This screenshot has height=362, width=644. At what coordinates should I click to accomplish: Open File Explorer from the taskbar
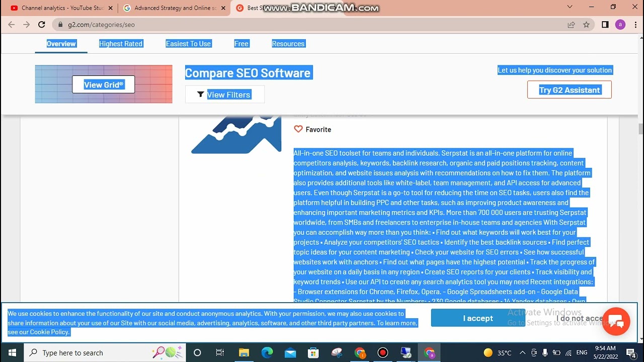(244, 352)
